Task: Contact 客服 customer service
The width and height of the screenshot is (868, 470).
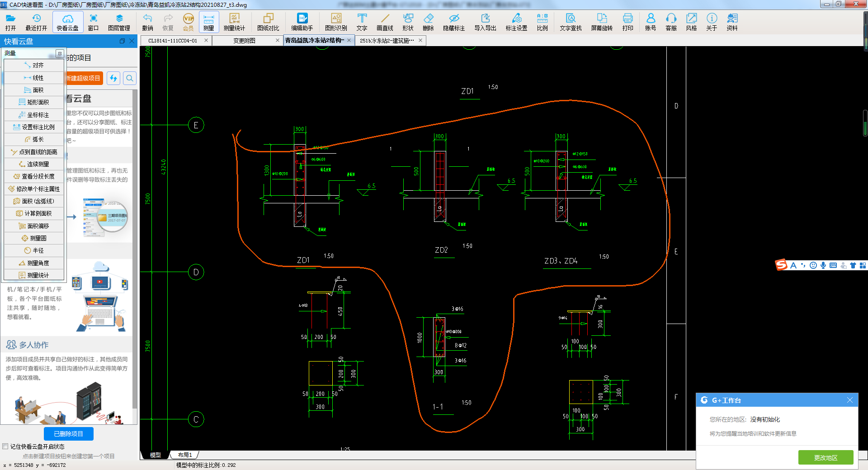Action: pos(671,22)
